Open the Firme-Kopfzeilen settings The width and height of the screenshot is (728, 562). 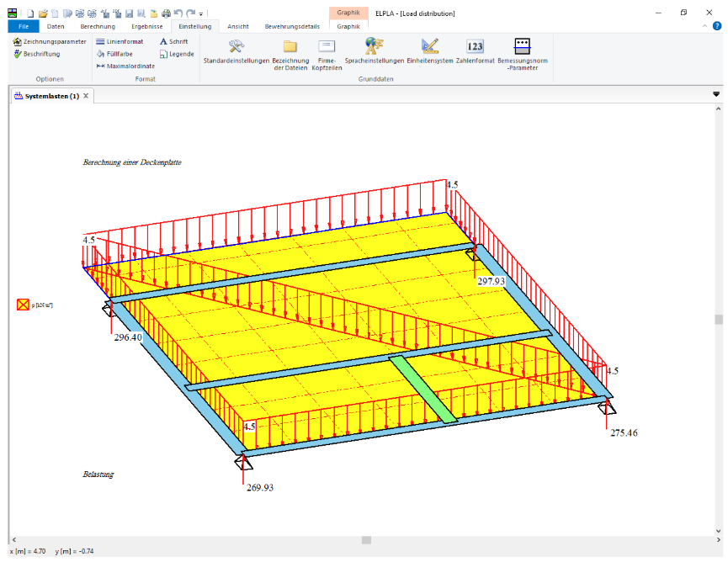pos(327,54)
